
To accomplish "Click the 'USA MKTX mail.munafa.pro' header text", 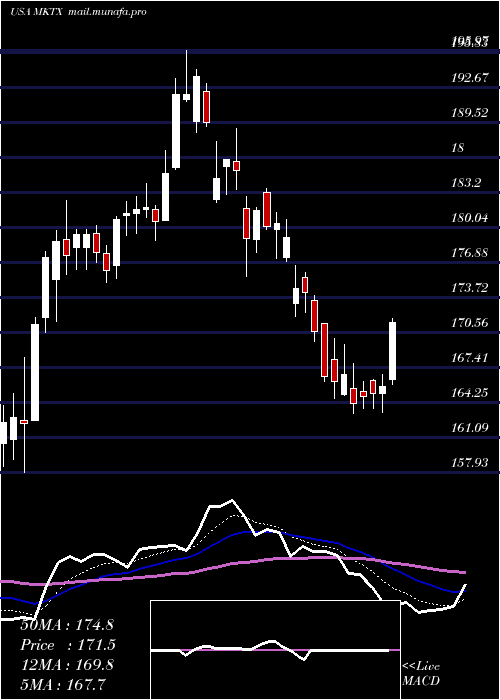I will (x=78, y=12).
